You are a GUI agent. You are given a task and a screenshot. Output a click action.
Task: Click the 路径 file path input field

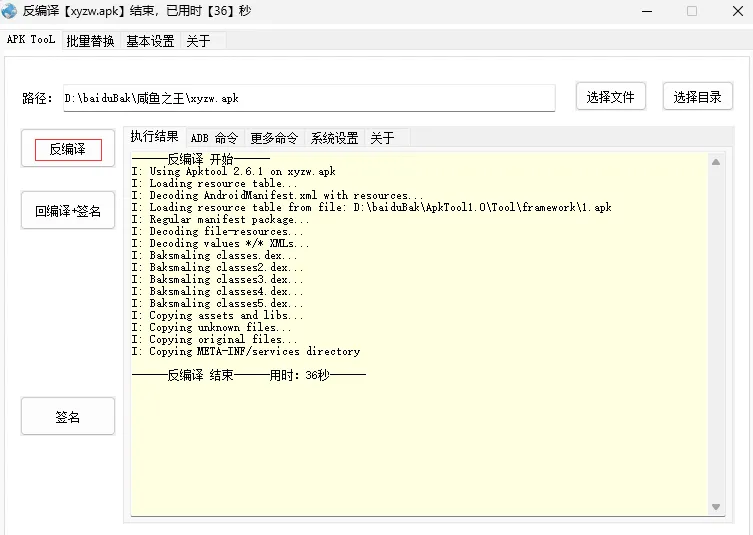tap(308, 98)
